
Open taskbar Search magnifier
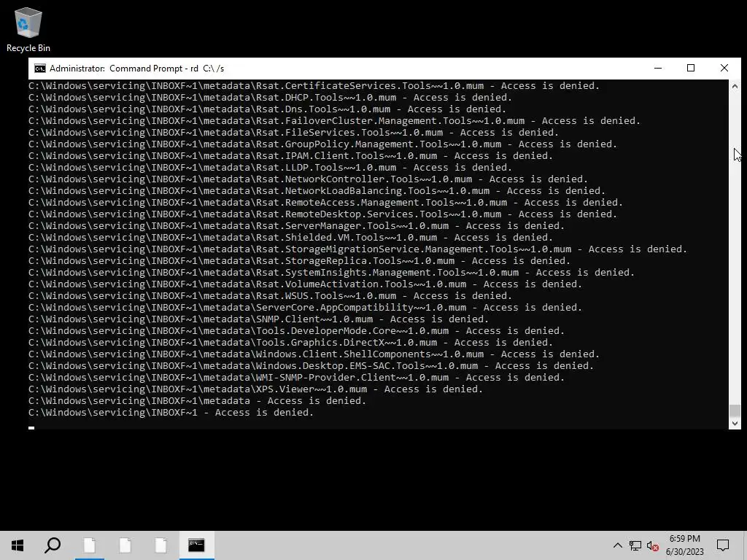tap(53, 545)
